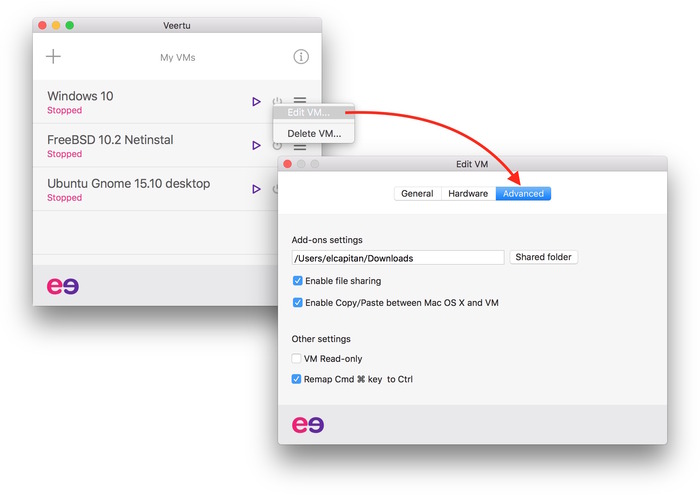The image size is (700, 495).
Task: Click the Stopped status under Ubuntu Gnome
Action: pyautogui.click(x=65, y=198)
